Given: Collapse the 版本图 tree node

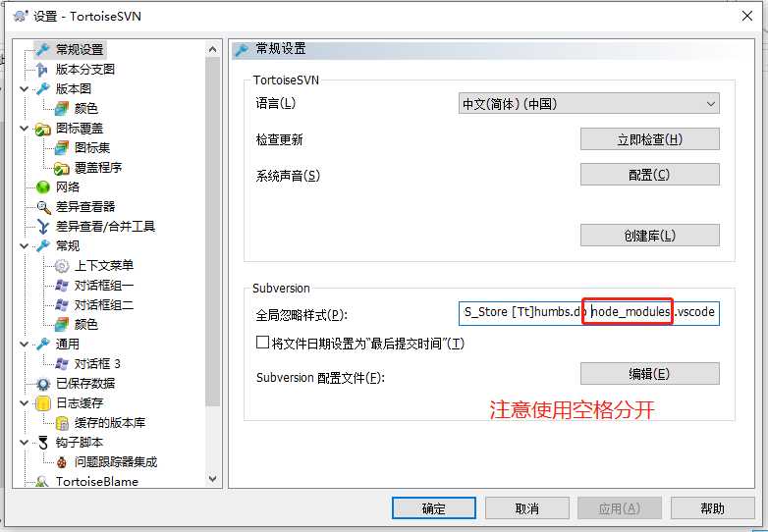Looking at the screenshot, I should [x=24, y=89].
